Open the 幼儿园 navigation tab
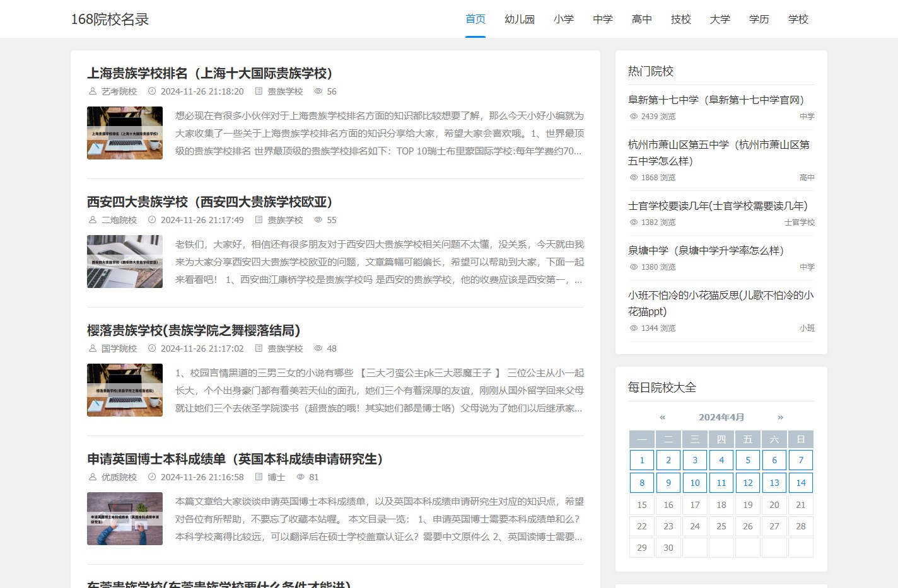 [x=520, y=19]
